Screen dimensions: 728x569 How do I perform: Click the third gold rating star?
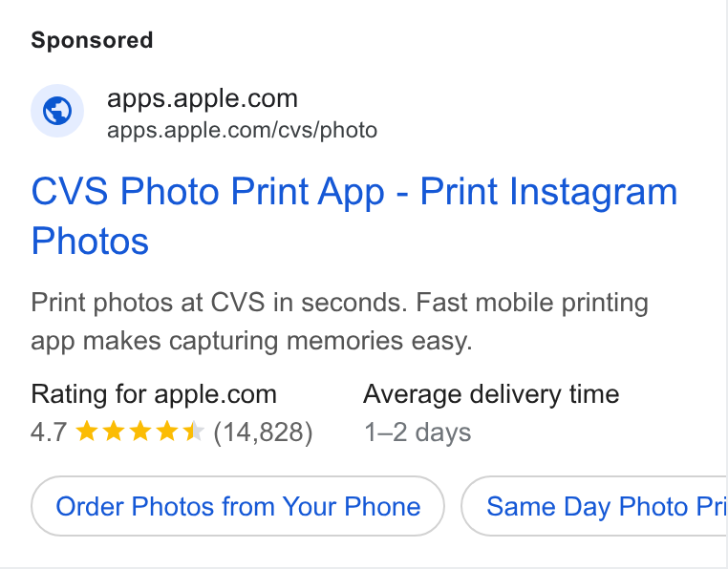140,432
